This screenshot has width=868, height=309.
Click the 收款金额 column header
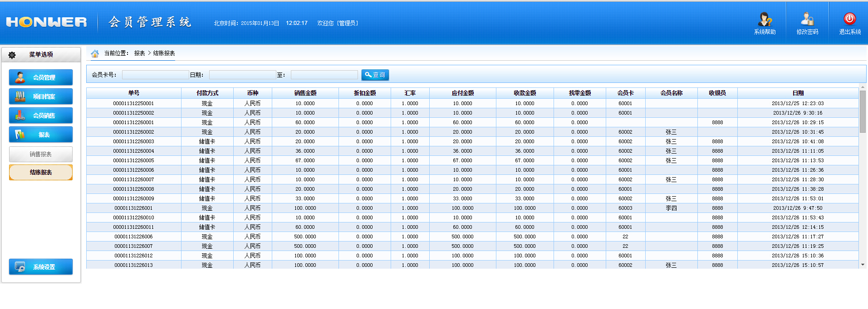point(525,93)
